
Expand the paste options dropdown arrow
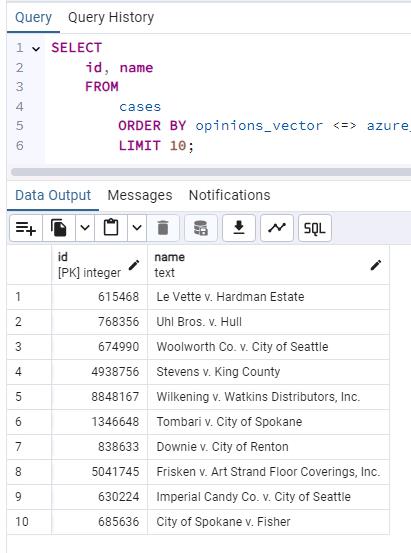pos(137,228)
